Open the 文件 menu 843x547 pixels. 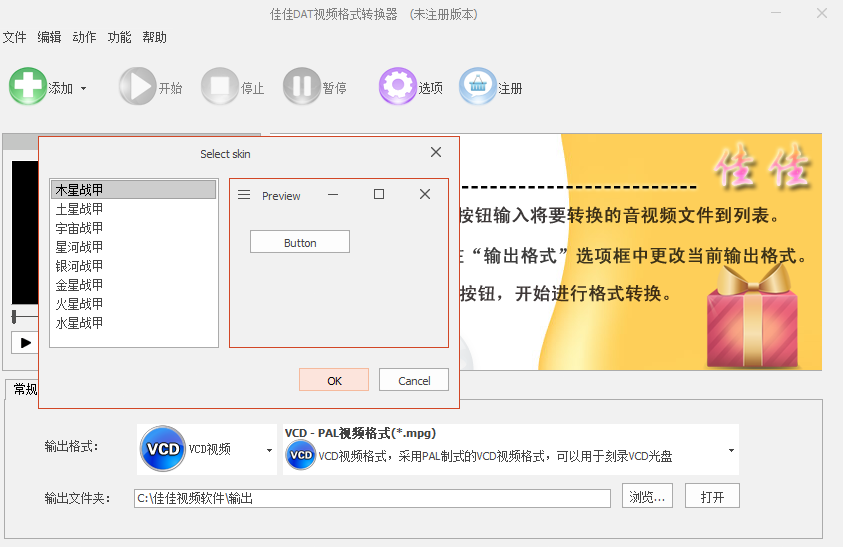(15, 37)
